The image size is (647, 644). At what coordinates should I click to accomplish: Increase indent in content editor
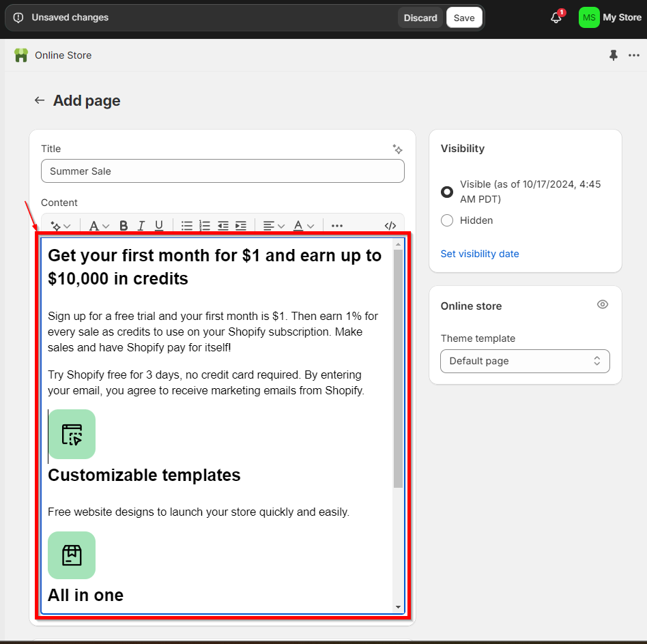240,226
